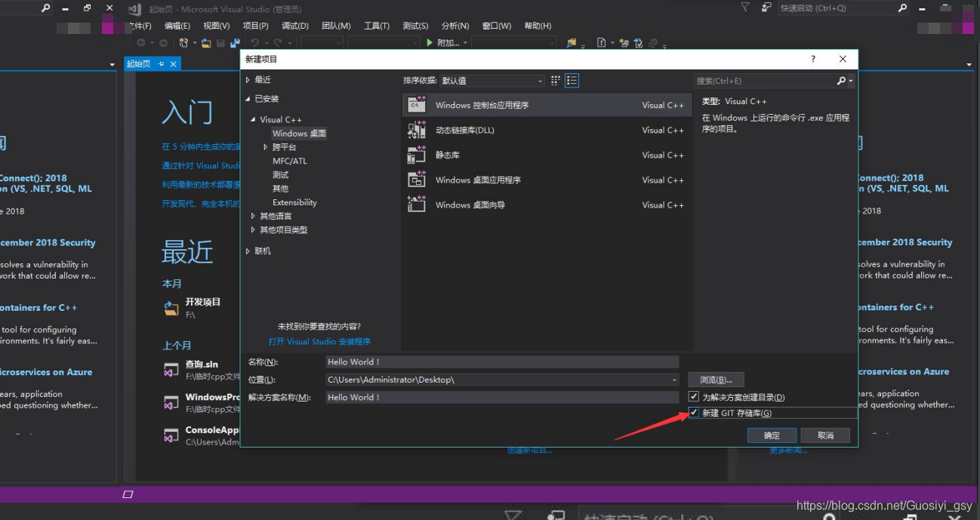Open the 帮助(H) menu
This screenshot has width=980, height=520.
coord(538,26)
